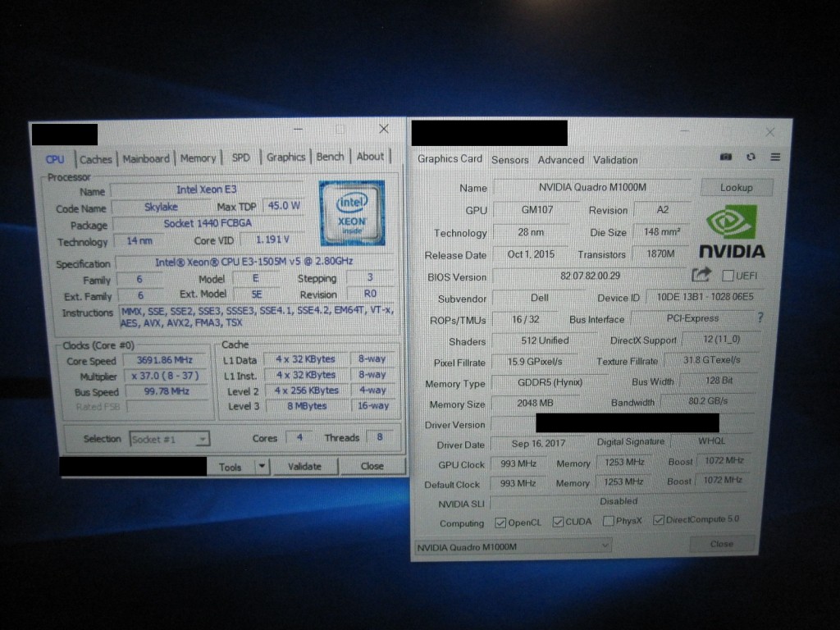
Task: Click the Bus Speed value 99.78 MHz
Action: [167, 391]
